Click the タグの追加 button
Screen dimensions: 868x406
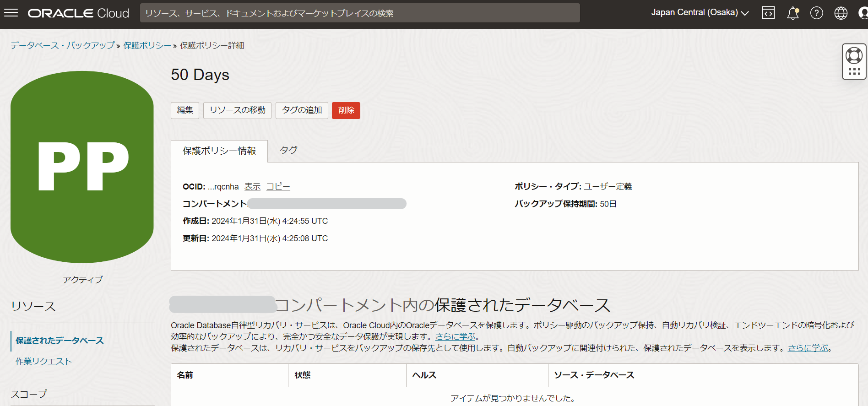[302, 110]
